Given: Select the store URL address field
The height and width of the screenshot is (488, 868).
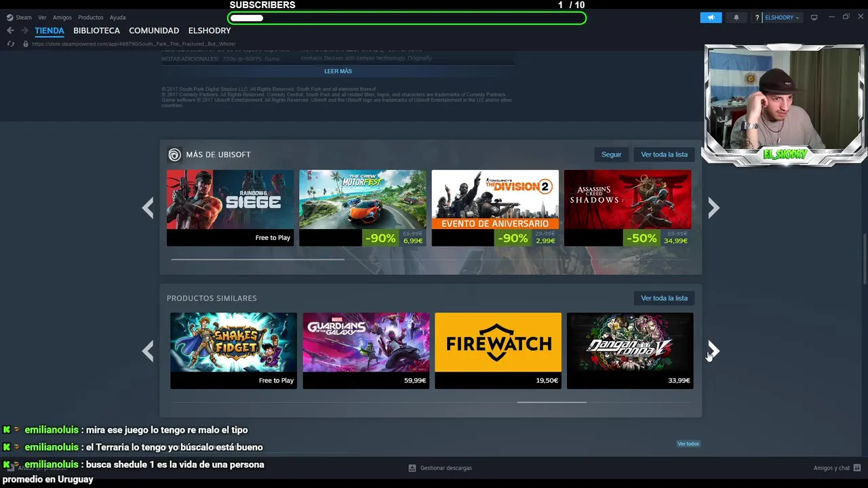Looking at the screenshot, I should point(134,44).
